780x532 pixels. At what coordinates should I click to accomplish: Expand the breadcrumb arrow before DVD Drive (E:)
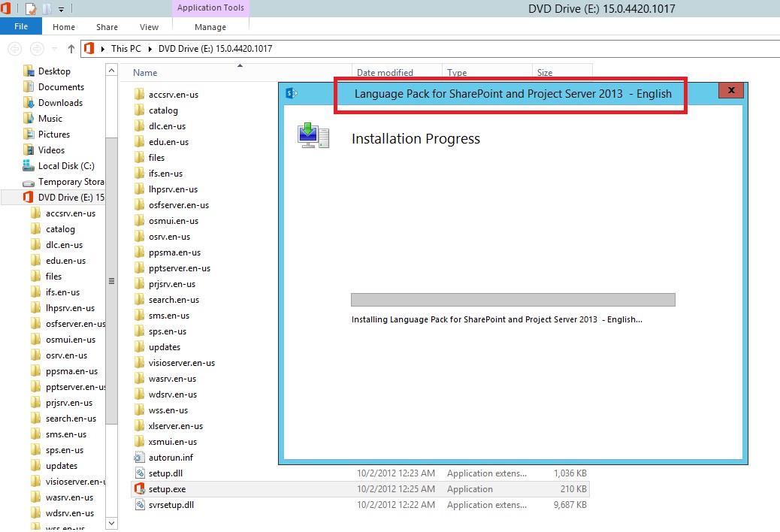click(150, 49)
